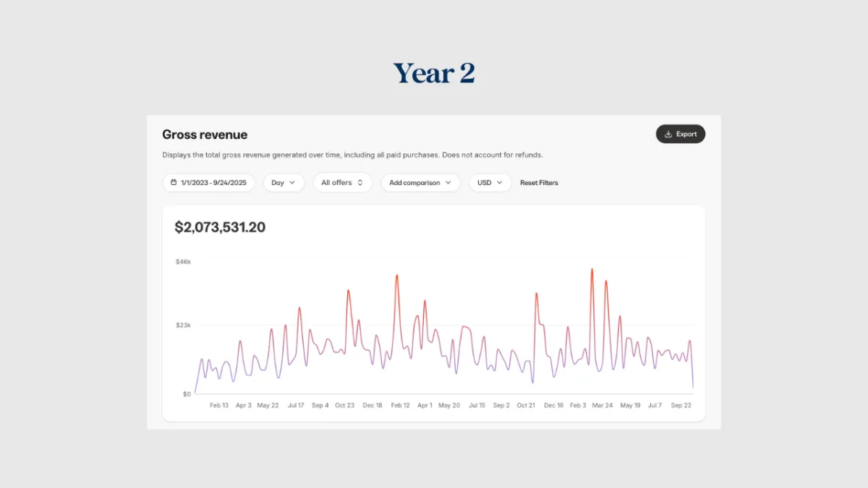Click the Feb 3 axis label
This screenshot has height=488, width=868.
click(x=578, y=406)
